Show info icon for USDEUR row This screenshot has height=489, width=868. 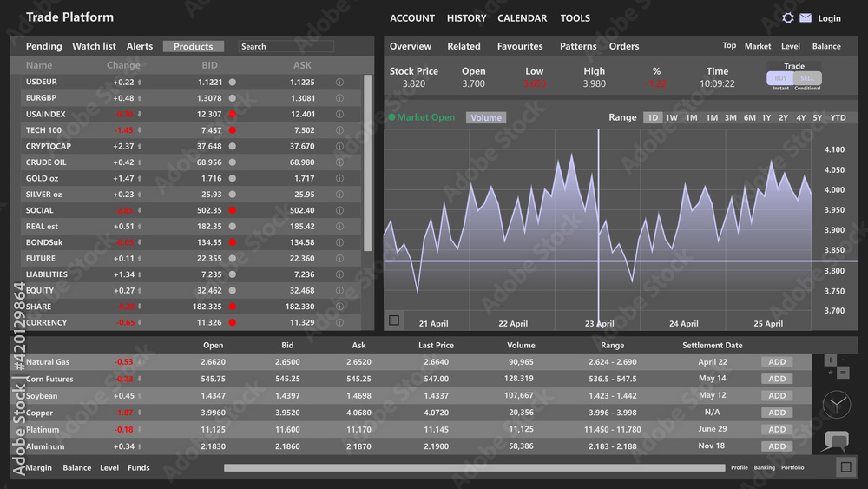click(339, 82)
